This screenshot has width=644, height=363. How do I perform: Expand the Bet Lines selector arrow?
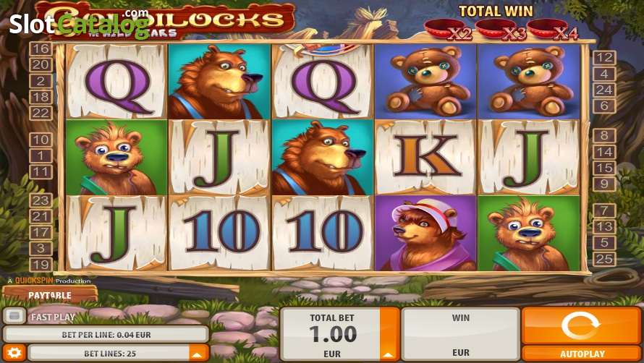[x=197, y=353]
